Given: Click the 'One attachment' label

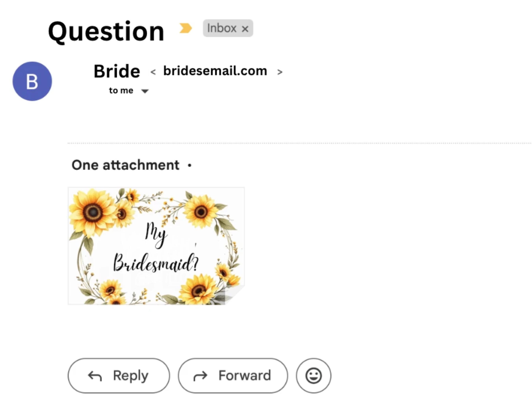Looking at the screenshot, I should click(x=126, y=165).
